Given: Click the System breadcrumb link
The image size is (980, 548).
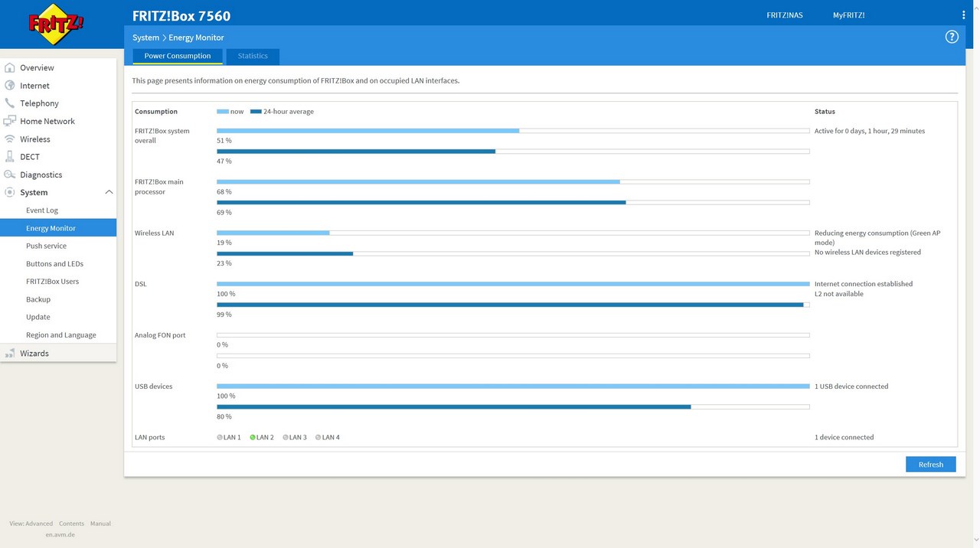Looking at the screenshot, I should [x=145, y=38].
